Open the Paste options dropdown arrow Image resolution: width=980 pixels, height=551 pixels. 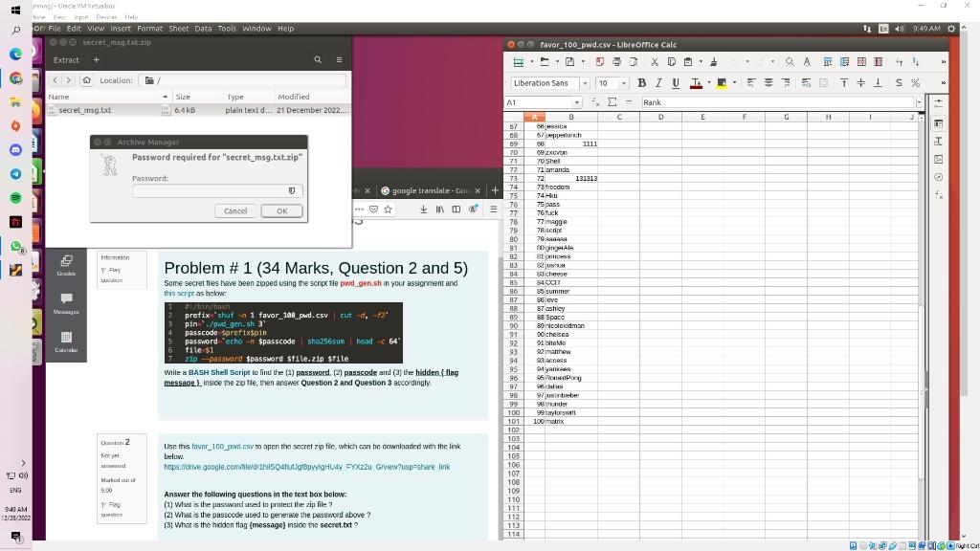point(701,62)
